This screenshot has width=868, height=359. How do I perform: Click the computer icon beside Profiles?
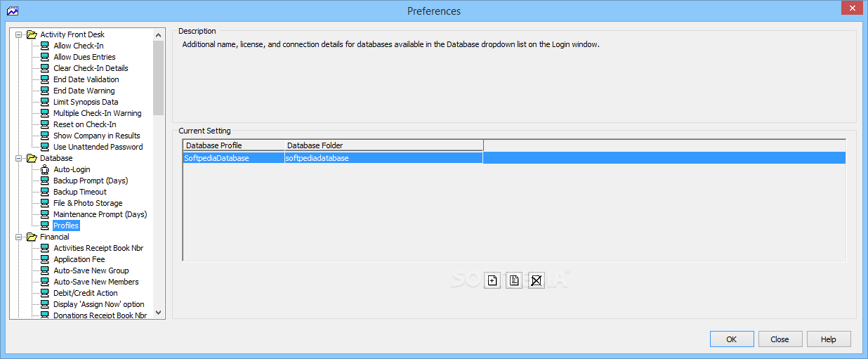[x=45, y=226]
